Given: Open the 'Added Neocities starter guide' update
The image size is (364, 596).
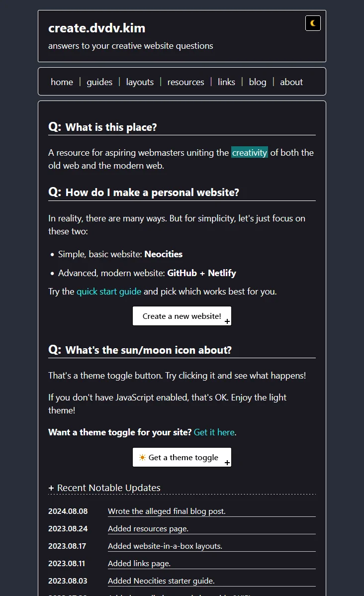Looking at the screenshot, I should coord(161,581).
